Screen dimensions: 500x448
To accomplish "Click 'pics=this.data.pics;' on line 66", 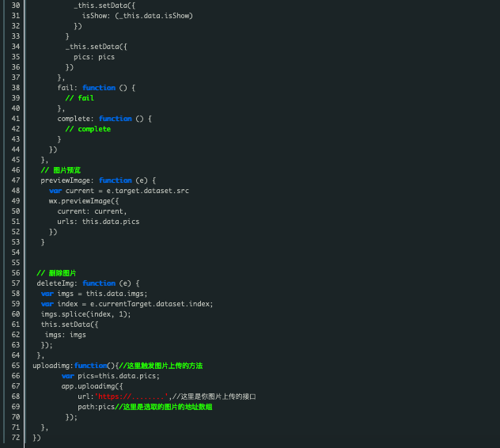I will click(x=119, y=376).
